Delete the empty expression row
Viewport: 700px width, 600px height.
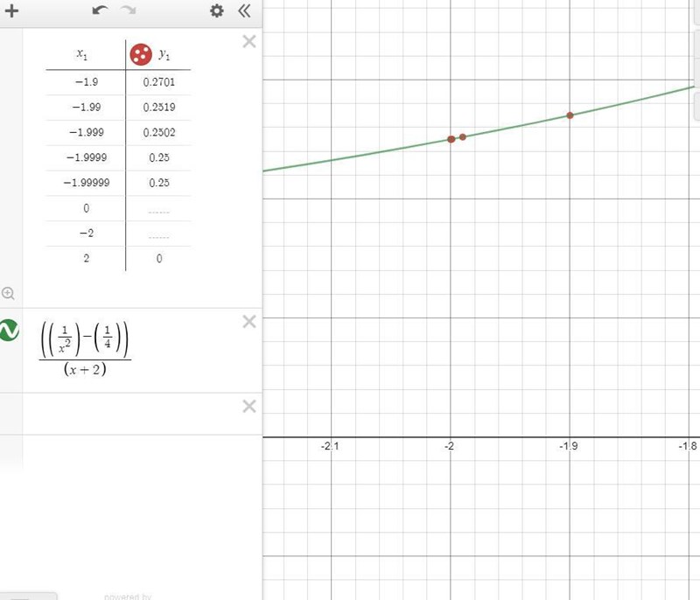click(248, 406)
